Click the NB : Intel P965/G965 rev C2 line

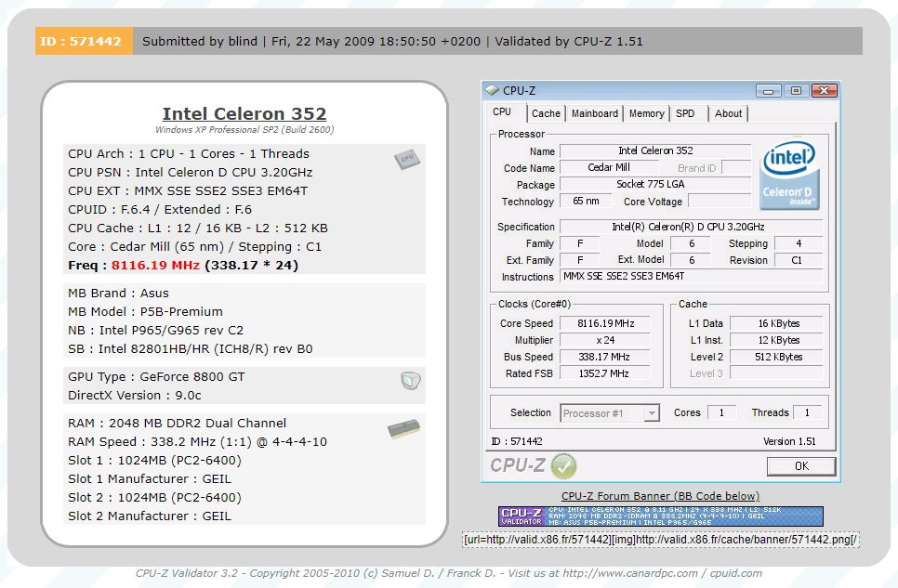coord(156,331)
